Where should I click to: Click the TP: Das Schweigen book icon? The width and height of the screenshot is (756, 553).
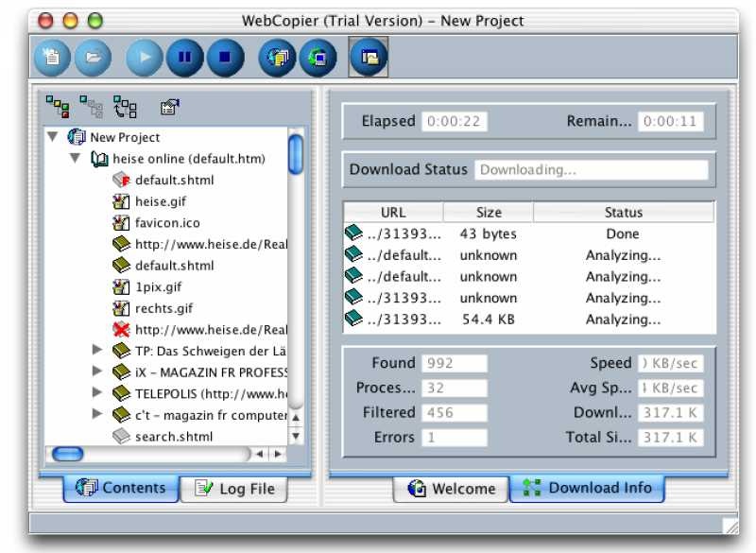tap(122, 351)
